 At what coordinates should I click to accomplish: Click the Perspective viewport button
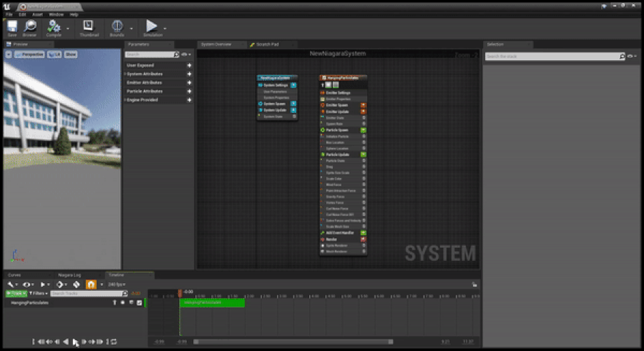(29, 54)
